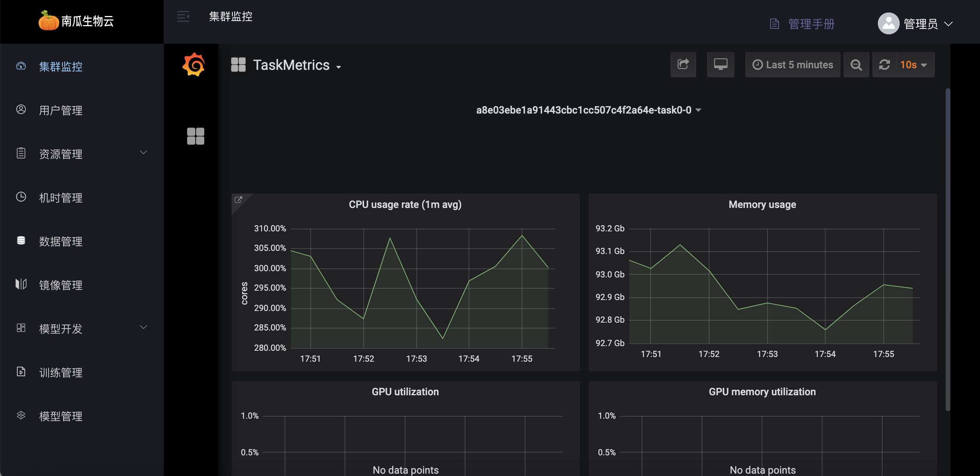
Task: Click the dashboard grid icon beside TaskMetrics
Action: pyautogui.click(x=238, y=65)
